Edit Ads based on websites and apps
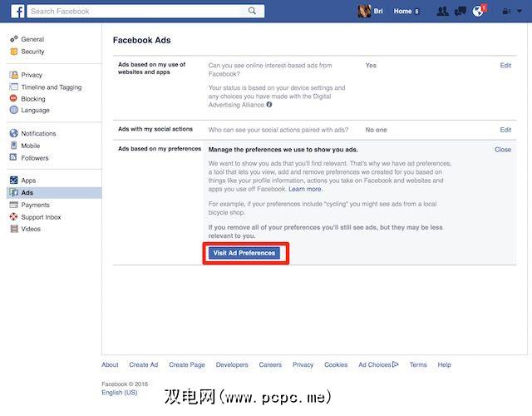 (x=505, y=65)
